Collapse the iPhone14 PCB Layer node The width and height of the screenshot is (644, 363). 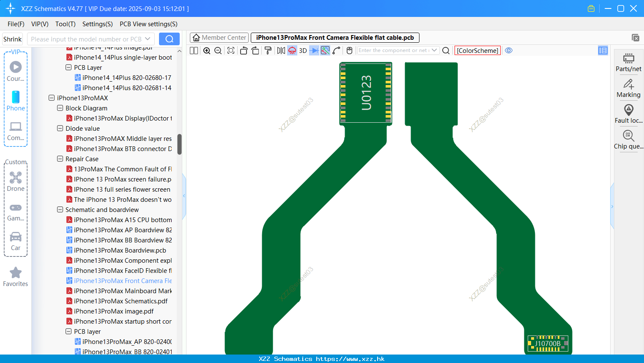point(69,67)
